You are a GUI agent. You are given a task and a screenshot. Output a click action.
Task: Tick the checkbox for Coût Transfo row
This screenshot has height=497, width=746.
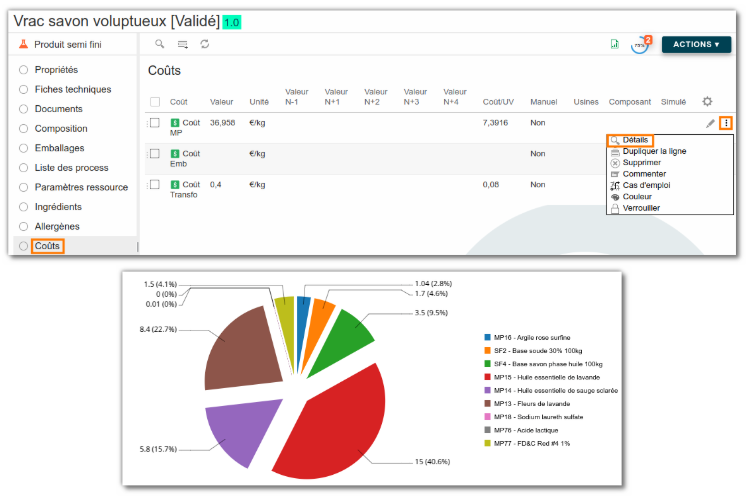point(155,185)
